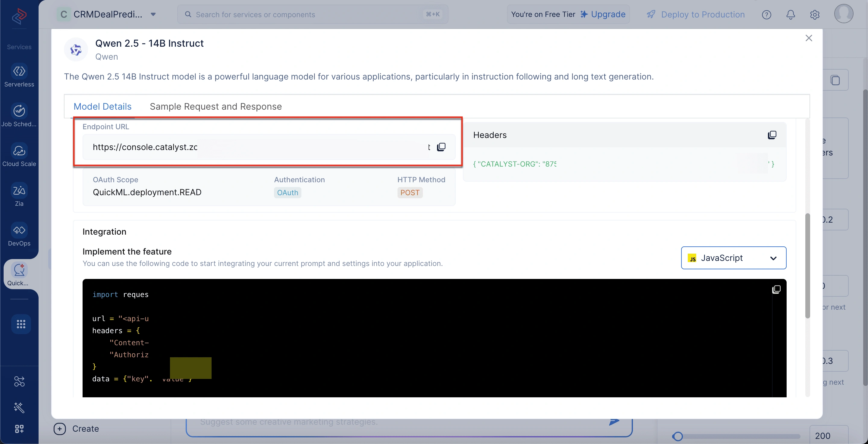868x444 pixels.
Task: Open the all-services grid icon
Action: [21, 324]
